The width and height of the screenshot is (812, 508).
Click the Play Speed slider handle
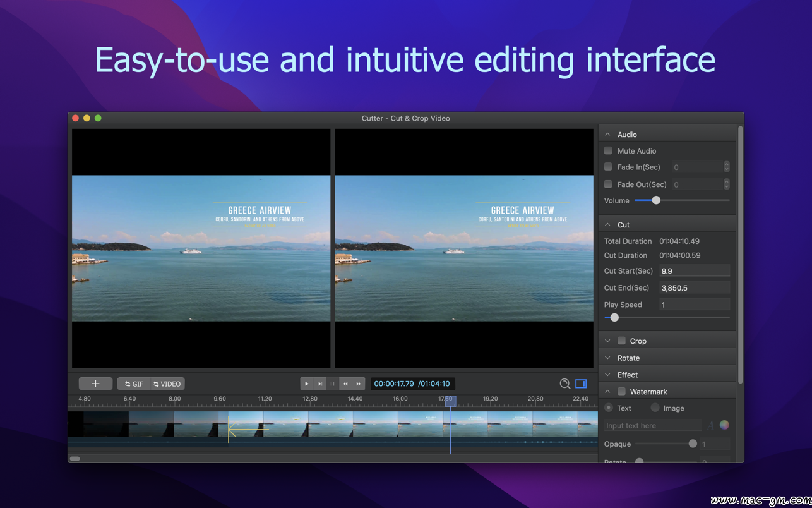coord(614,318)
